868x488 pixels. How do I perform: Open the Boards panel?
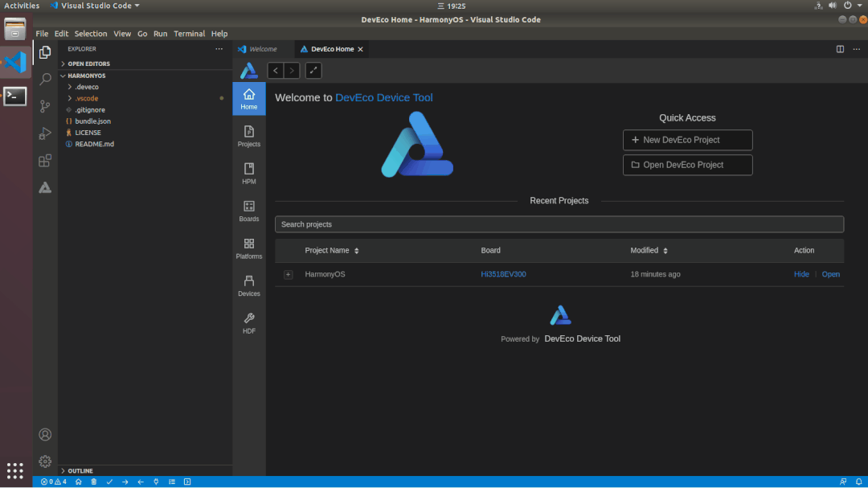click(x=249, y=209)
